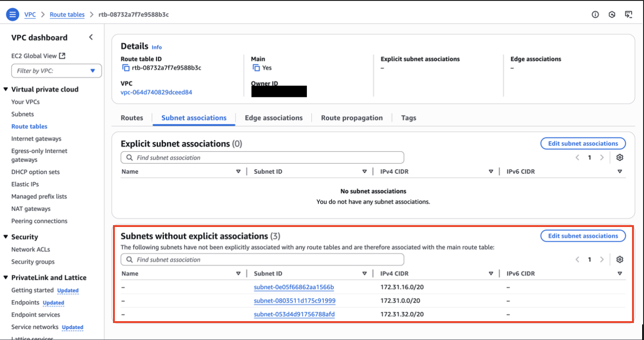Open the Filter by VPC dropdown
The height and width of the screenshot is (340, 644).
point(56,71)
